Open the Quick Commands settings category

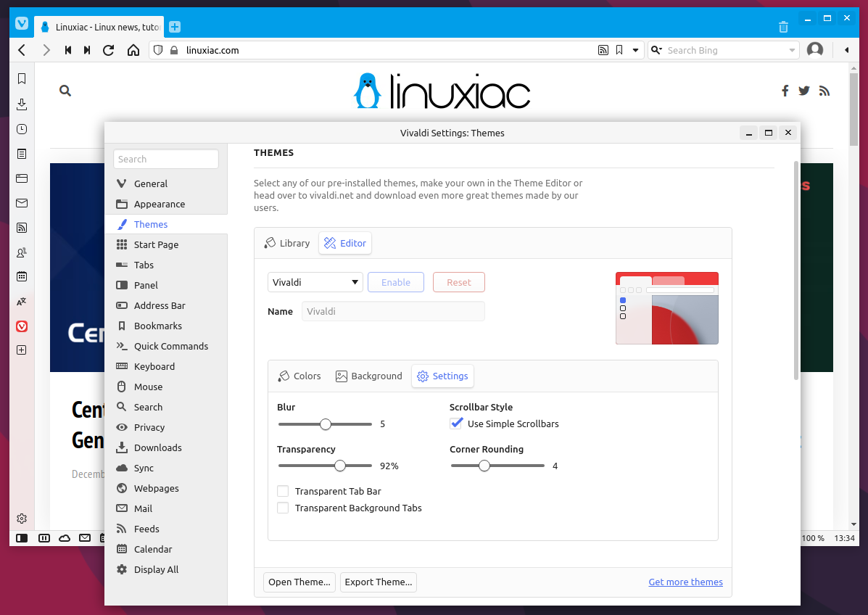pos(166,346)
